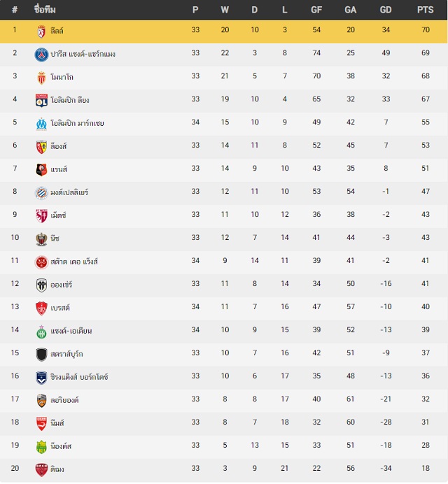Click the Dijon club crest
The image size is (448, 484).
41,470
